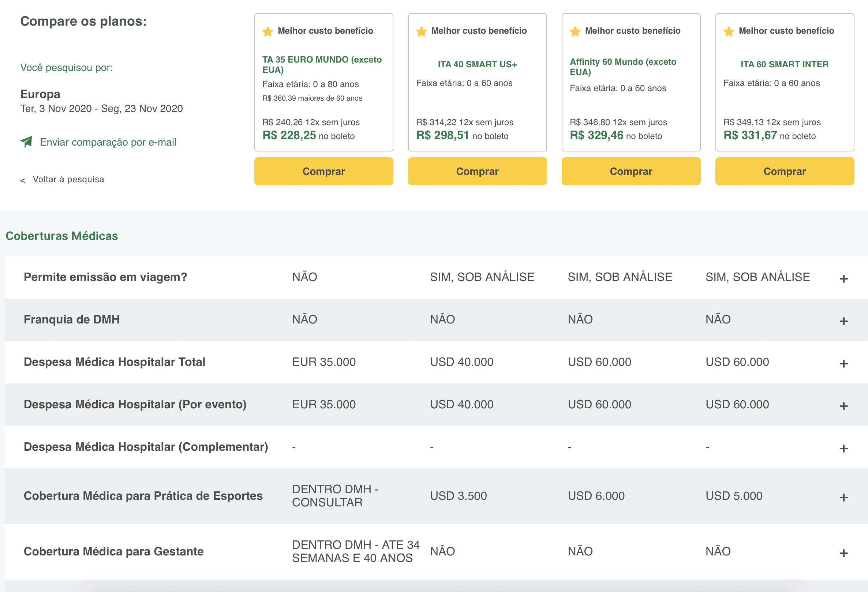Buy the Affinity 60 Mundo plan
The height and width of the screenshot is (592, 868).
631,171
